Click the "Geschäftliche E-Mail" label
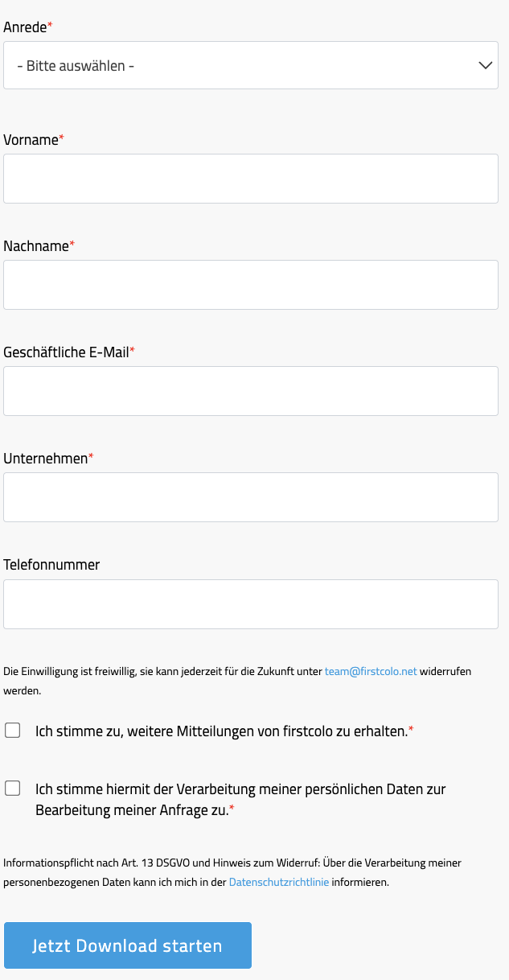The image size is (509, 980). pyautogui.click(x=66, y=352)
